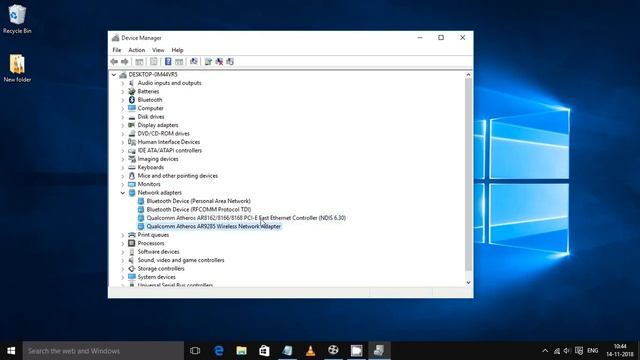The image size is (640, 360).
Task: Select Bluetooth Device (RFCOMM Protocol TDI)
Action: coord(199,209)
